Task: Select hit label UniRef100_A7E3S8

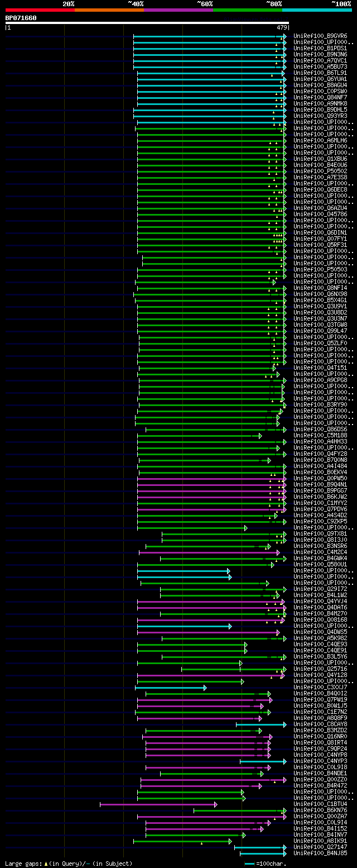Action: pyautogui.click(x=320, y=177)
